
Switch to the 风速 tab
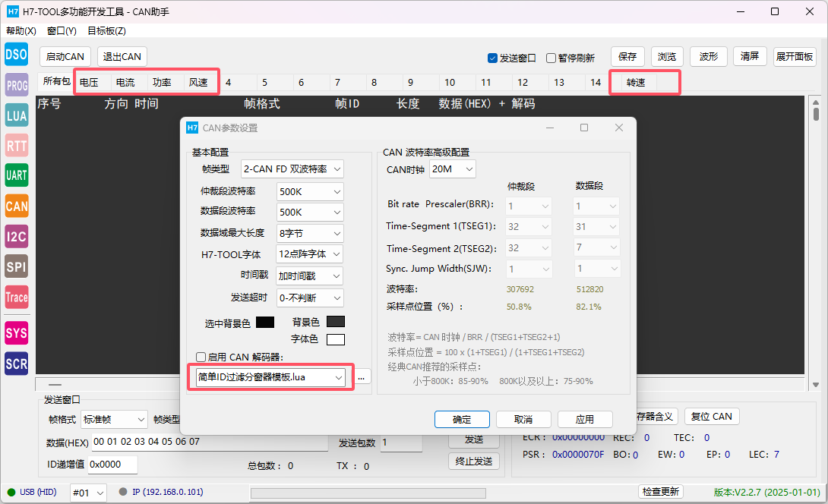pos(198,82)
